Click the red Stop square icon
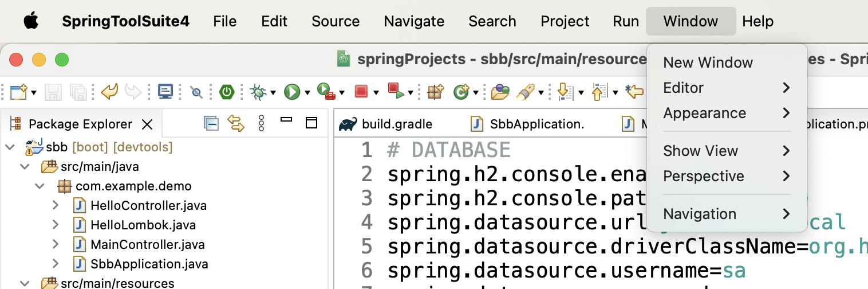Image resolution: width=868 pixels, height=289 pixels. pos(361,92)
